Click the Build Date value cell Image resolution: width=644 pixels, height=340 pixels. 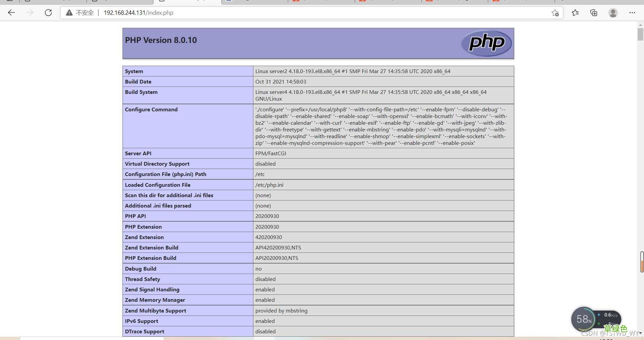coord(384,81)
